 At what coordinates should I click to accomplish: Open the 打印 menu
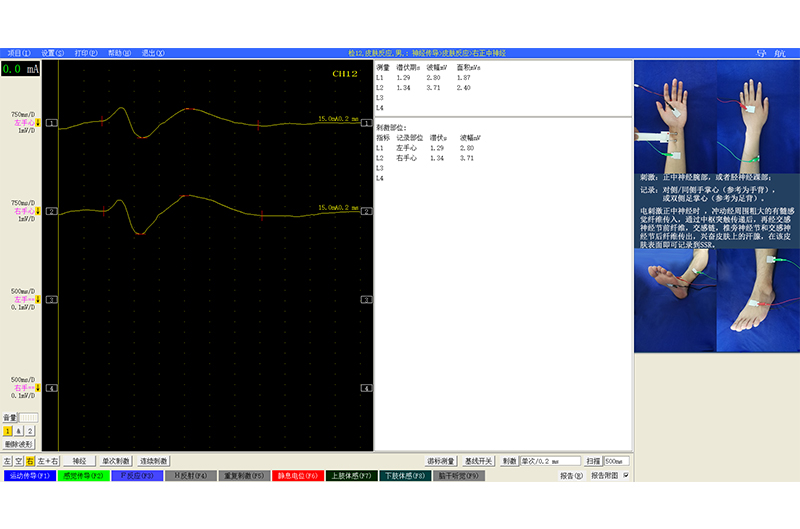[x=86, y=53]
